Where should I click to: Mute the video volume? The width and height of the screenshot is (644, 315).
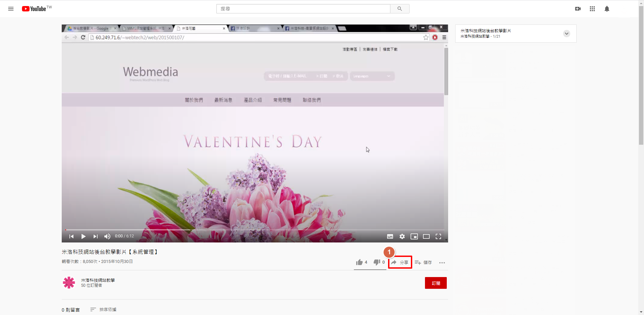point(107,236)
